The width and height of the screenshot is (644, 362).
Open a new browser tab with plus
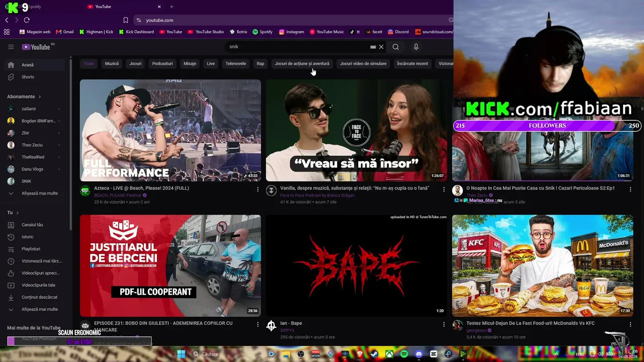(x=172, y=7)
